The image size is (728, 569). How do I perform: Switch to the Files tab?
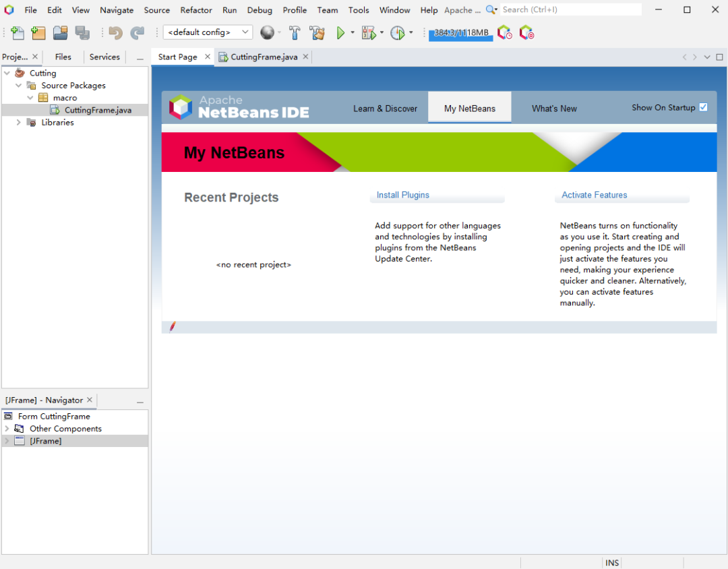(x=63, y=57)
